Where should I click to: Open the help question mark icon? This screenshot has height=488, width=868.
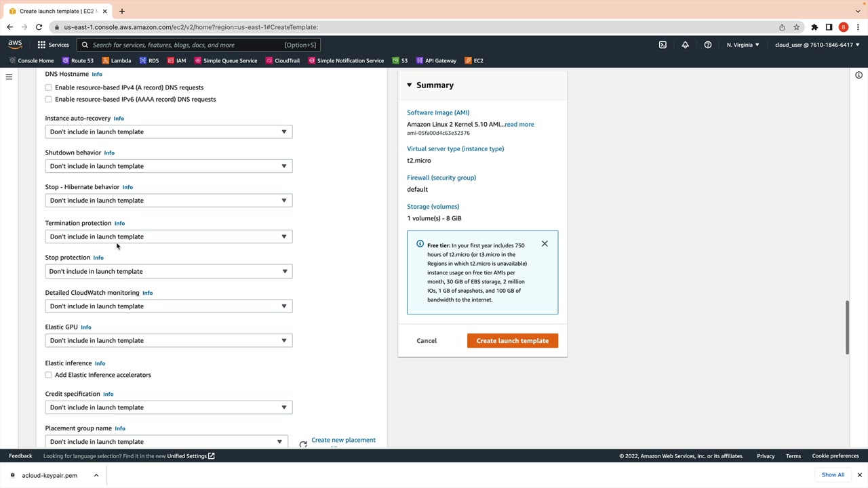coord(708,45)
